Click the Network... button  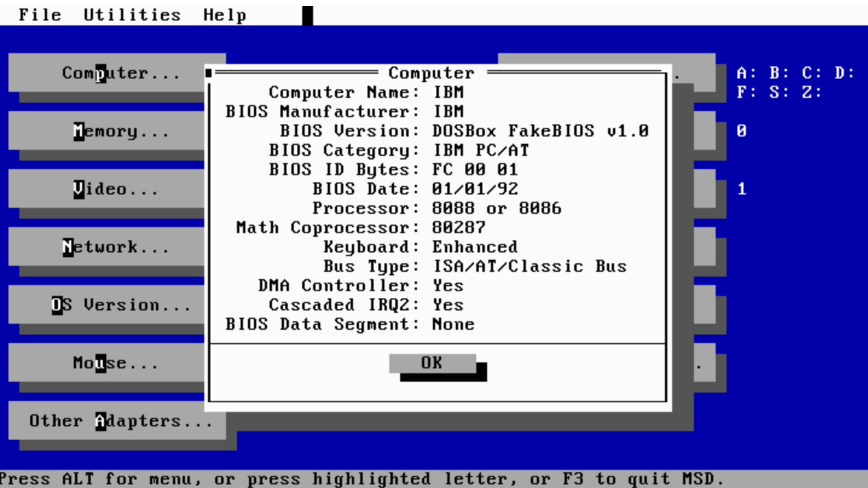click(x=106, y=247)
